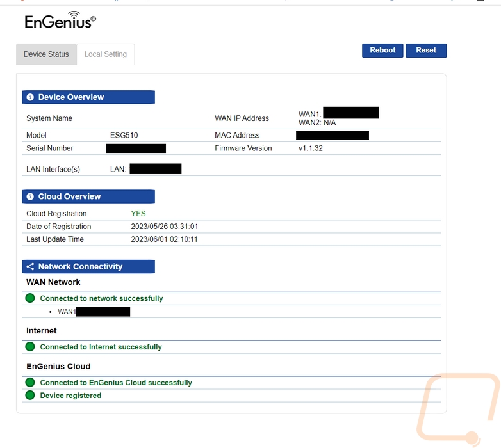The image size is (501, 448).
Task: Click the LAN Interface(s) label
Action: click(x=53, y=169)
